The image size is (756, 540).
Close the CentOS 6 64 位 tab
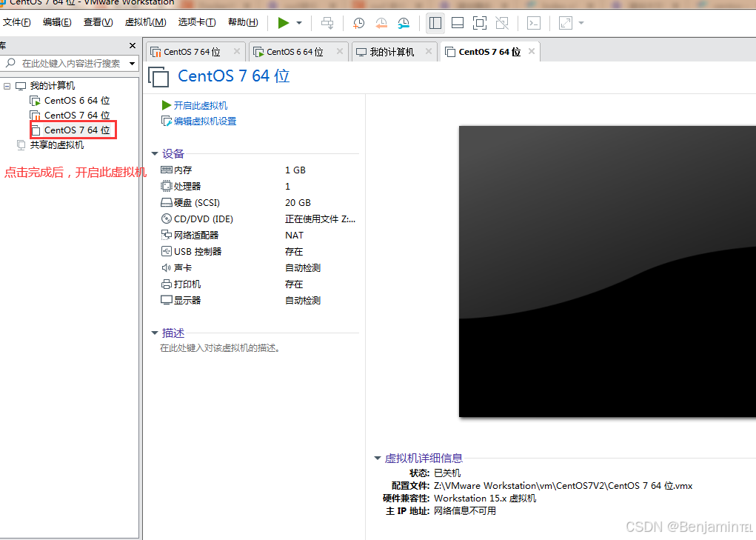pyautogui.click(x=340, y=51)
